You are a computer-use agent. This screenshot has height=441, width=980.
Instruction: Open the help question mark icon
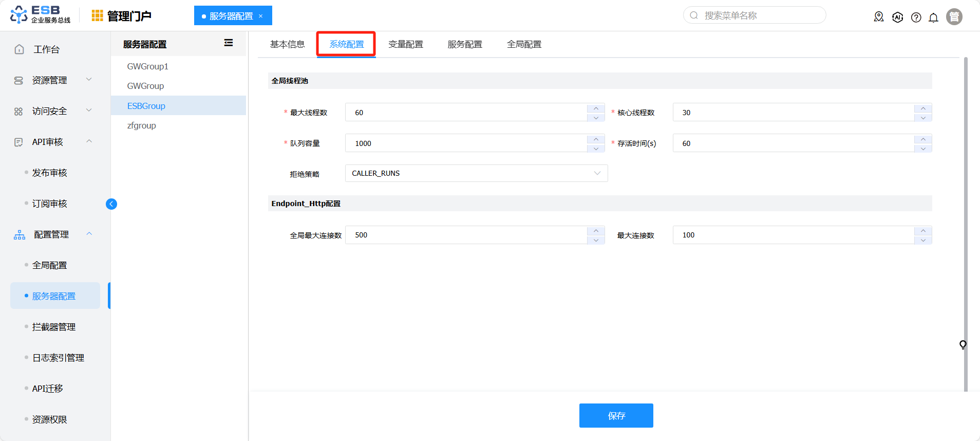pyautogui.click(x=916, y=17)
